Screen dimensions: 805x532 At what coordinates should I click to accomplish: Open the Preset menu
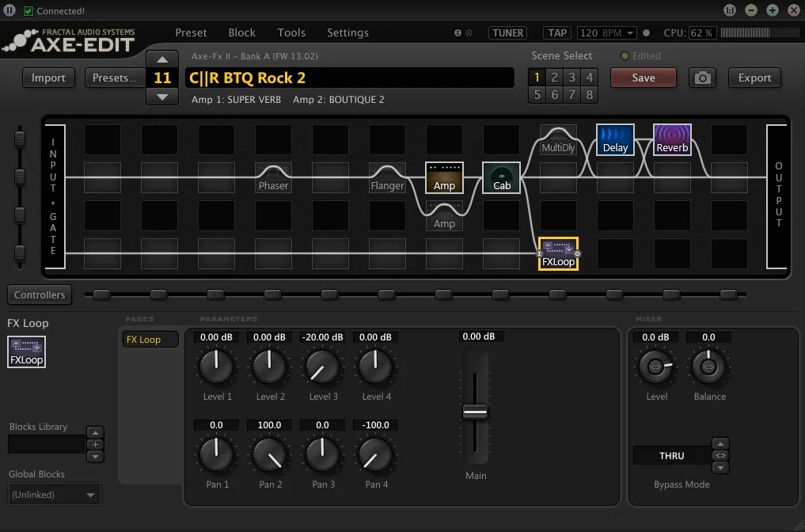click(191, 33)
